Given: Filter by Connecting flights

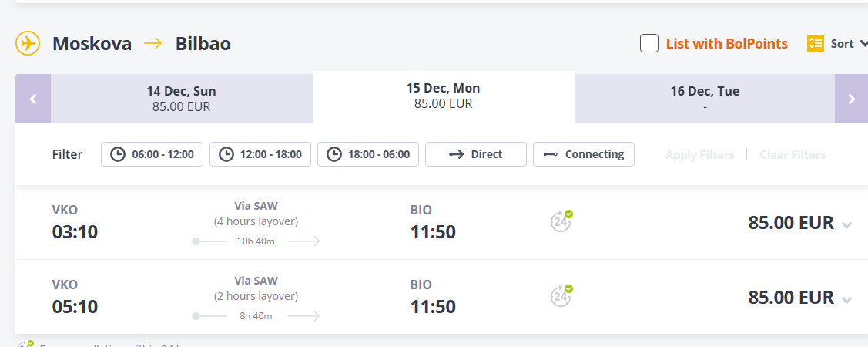Looking at the screenshot, I should click(584, 154).
